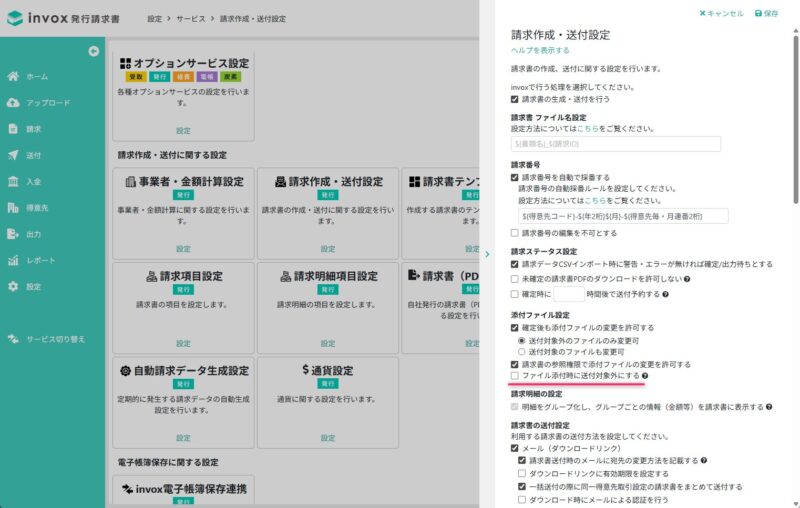Click 請求作成・送付設定 breadcrumb item
This screenshot has width=800, height=508.
click(x=253, y=19)
